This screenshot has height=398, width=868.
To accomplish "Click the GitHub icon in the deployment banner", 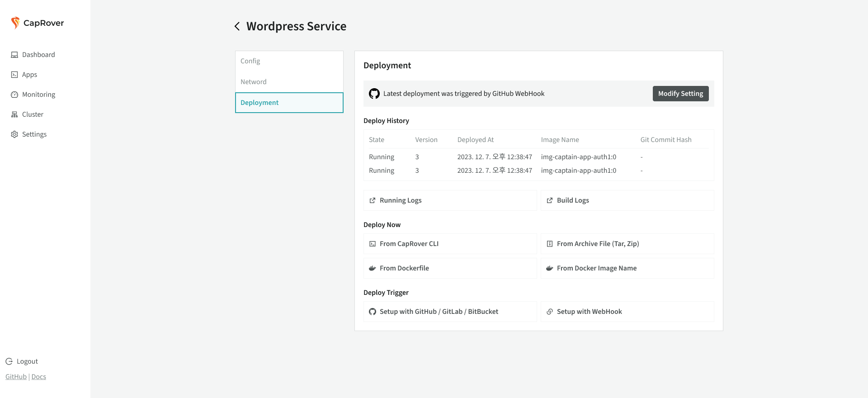I will [374, 94].
